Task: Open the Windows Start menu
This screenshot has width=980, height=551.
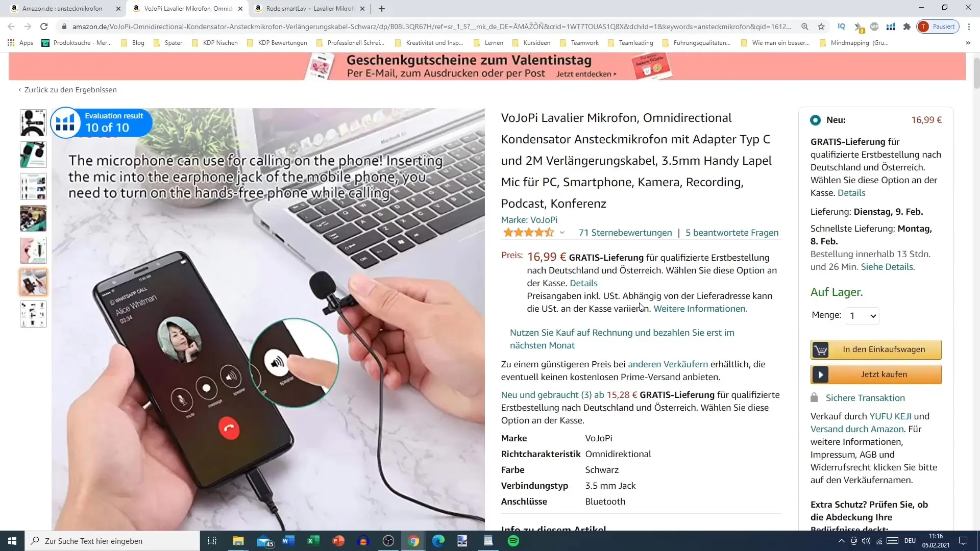Action: (x=12, y=541)
